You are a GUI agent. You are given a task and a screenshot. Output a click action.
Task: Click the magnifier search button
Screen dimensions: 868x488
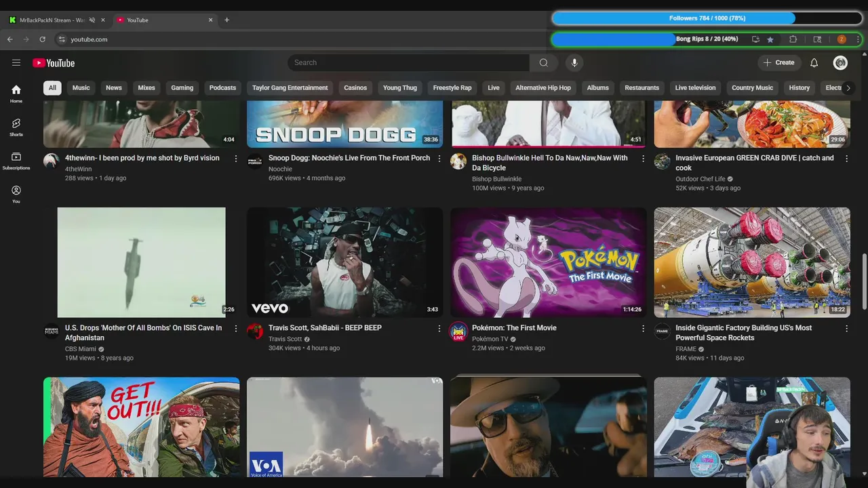[x=544, y=62]
